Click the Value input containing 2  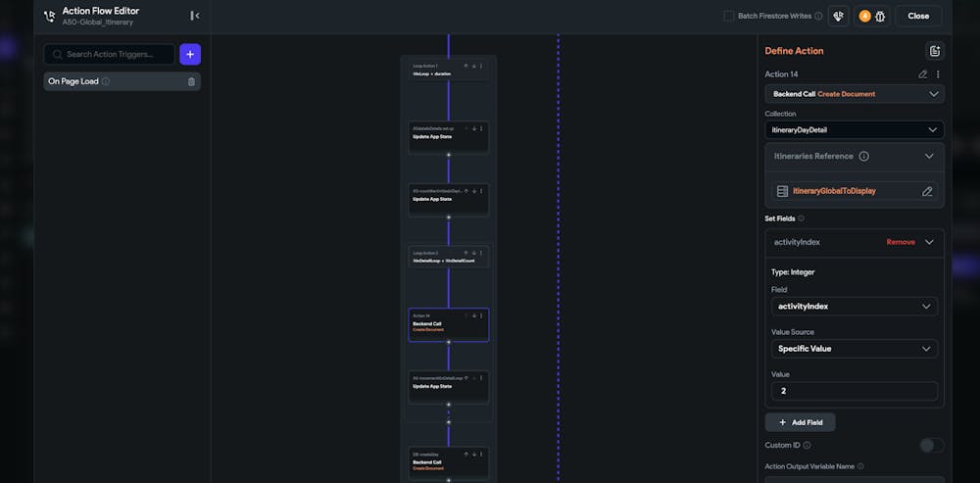tap(855, 391)
